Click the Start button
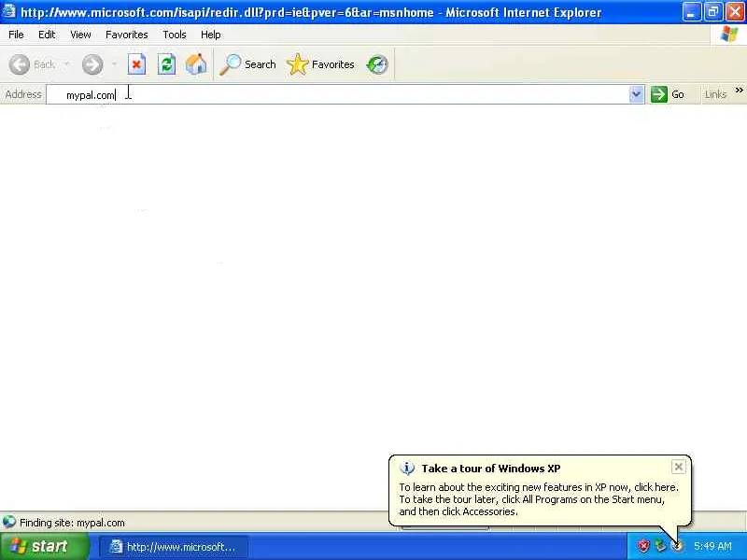The image size is (747, 560). point(44,546)
